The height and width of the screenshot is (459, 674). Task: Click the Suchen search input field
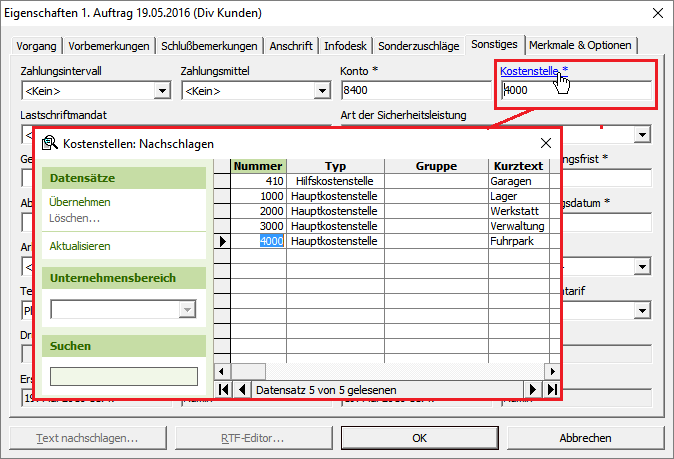[124, 377]
